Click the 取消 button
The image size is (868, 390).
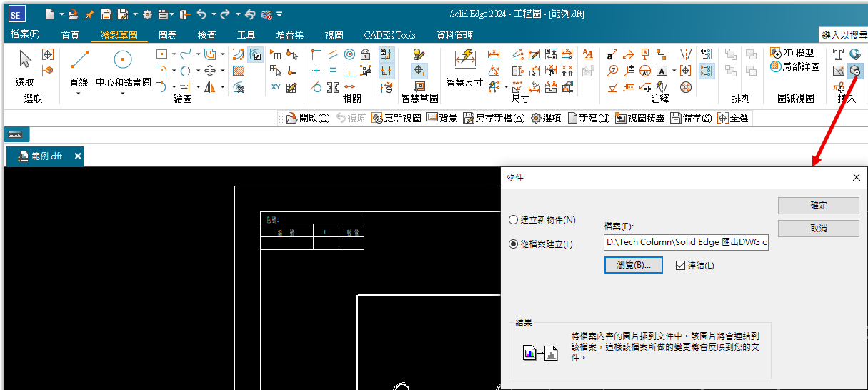pos(819,229)
